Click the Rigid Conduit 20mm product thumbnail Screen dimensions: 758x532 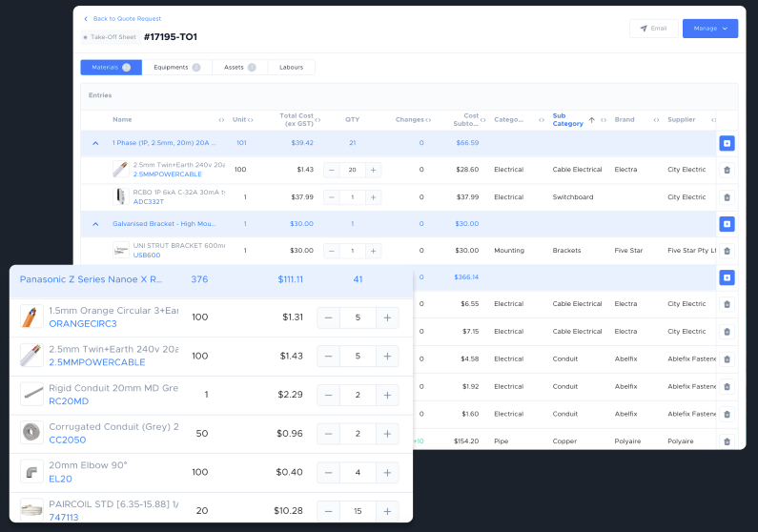point(31,395)
